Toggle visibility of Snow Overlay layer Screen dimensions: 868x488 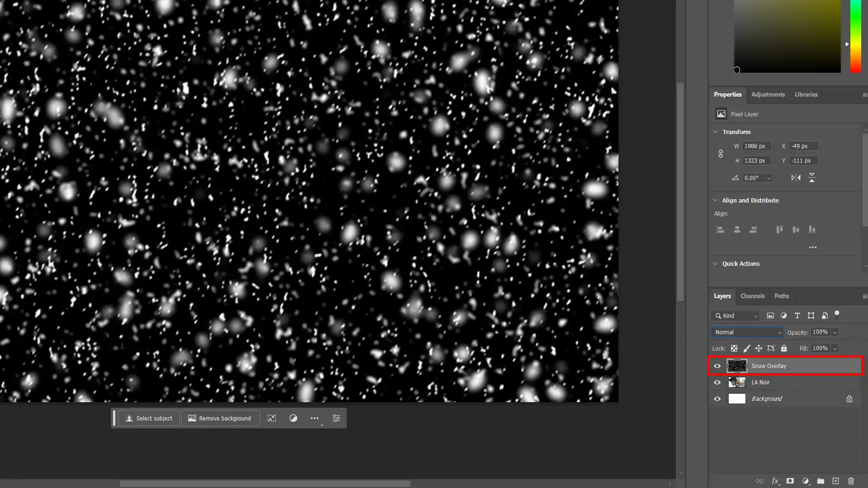(x=718, y=366)
